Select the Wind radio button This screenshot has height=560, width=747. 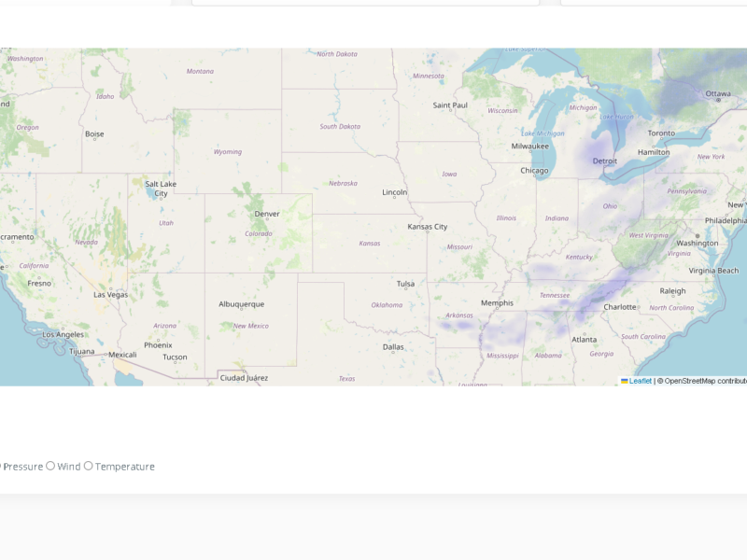coord(50,466)
